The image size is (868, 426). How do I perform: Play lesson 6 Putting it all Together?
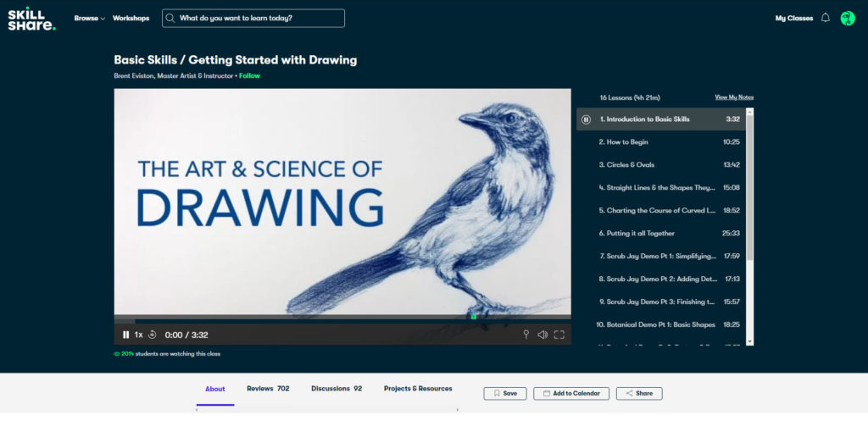click(661, 234)
